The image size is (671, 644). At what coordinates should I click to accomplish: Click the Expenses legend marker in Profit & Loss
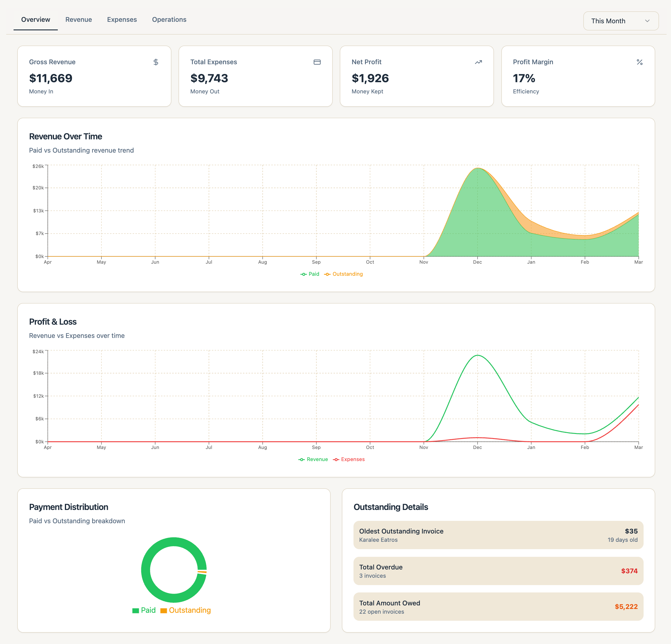point(336,460)
